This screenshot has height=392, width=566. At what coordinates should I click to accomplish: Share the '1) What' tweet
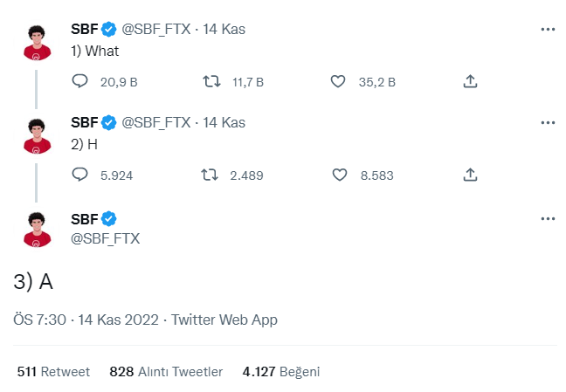click(470, 81)
